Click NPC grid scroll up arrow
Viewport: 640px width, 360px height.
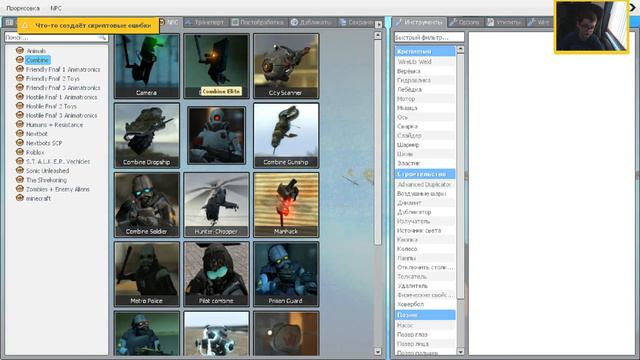pyautogui.click(x=378, y=36)
